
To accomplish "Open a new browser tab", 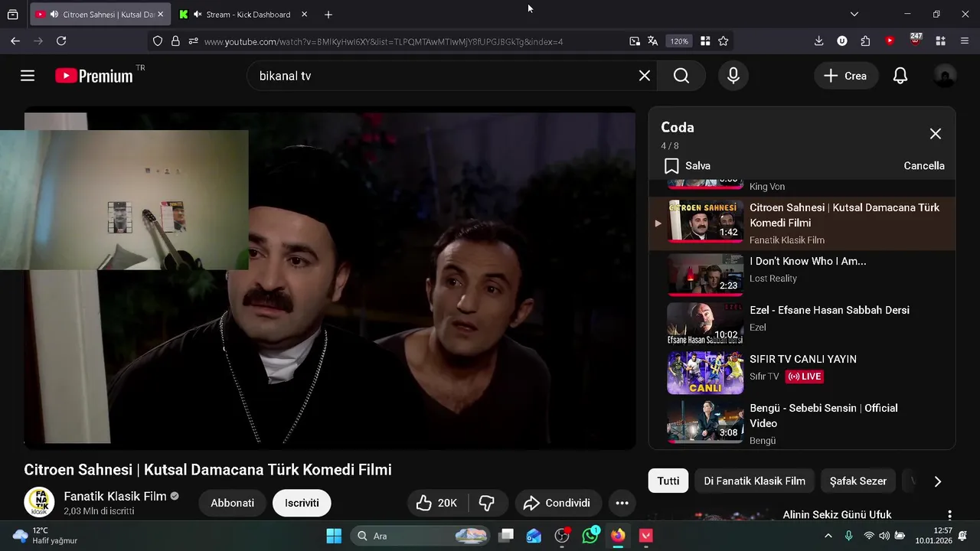I will tap(328, 14).
